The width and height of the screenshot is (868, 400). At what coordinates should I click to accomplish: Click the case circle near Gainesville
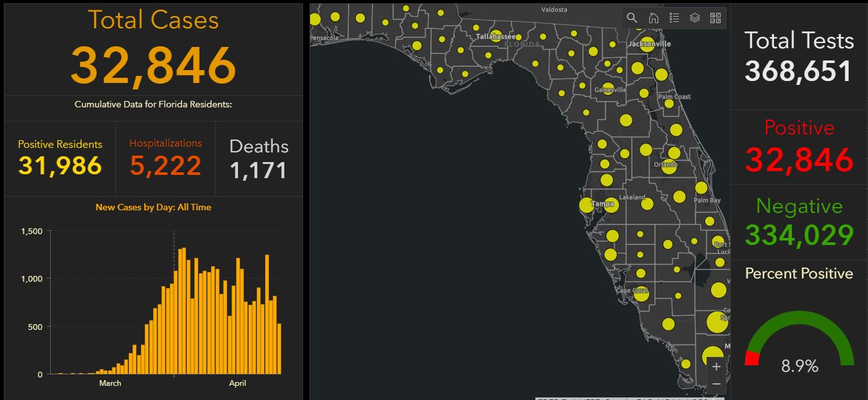click(607, 89)
